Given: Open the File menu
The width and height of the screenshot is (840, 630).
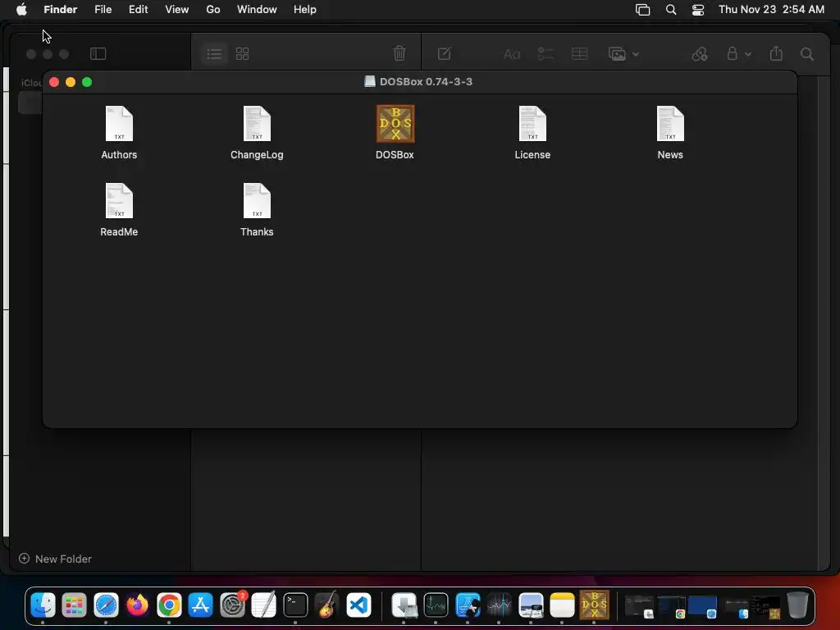Looking at the screenshot, I should pyautogui.click(x=103, y=9).
